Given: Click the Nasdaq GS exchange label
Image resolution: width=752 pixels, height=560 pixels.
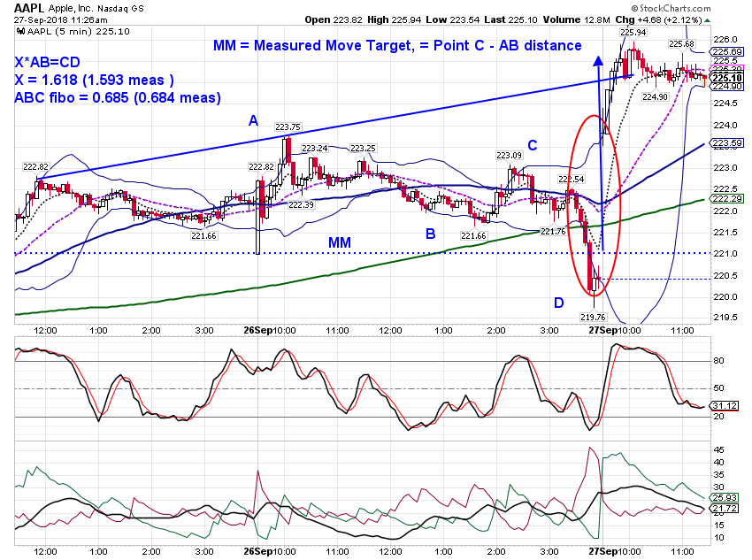Looking at the screenshot, I should tap(120, 9).
